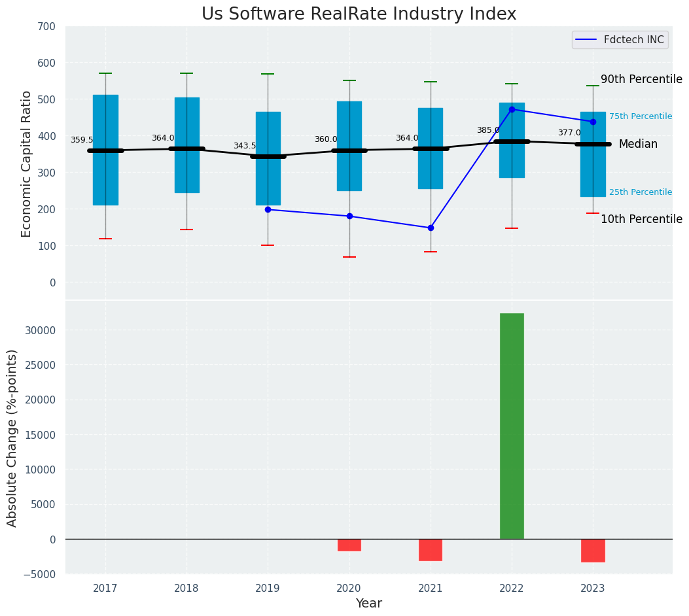Click the Fdctech INC legend entry

click(620, 39)
